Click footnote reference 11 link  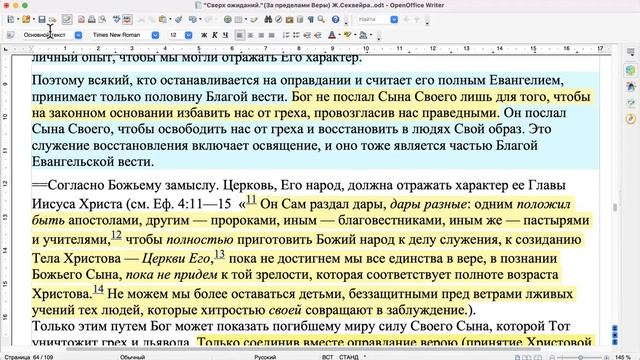coord(251,200)
